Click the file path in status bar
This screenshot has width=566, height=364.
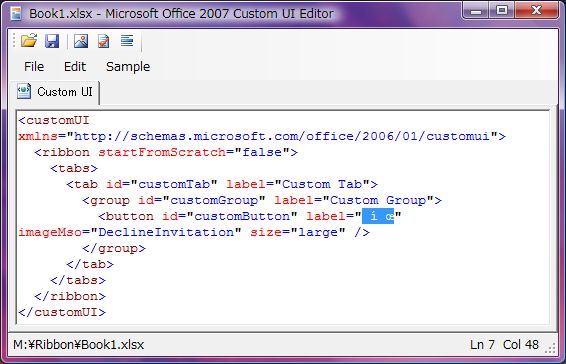tap(79, 344)
